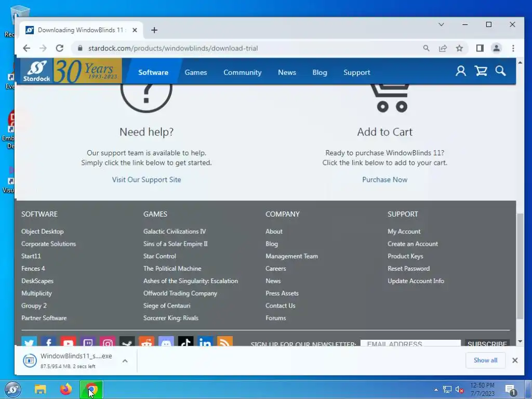Open the Blog nav item
The width and height of the screenshot is (532, 399).
[320, 72]
